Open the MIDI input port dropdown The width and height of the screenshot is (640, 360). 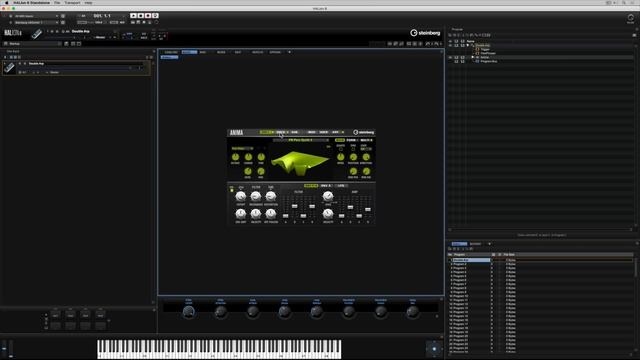point(36,16)
